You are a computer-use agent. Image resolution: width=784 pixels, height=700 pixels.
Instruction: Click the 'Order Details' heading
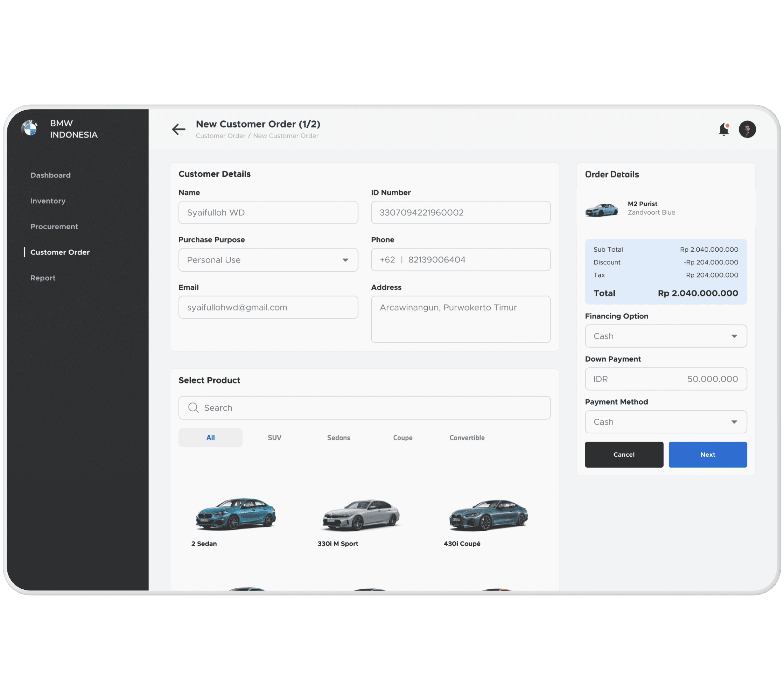[612, 174]
